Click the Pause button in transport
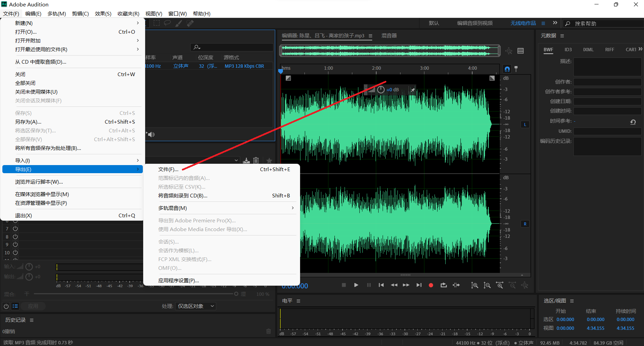The width and height of the screenshot is (644, 346). [x=369, y=285]
